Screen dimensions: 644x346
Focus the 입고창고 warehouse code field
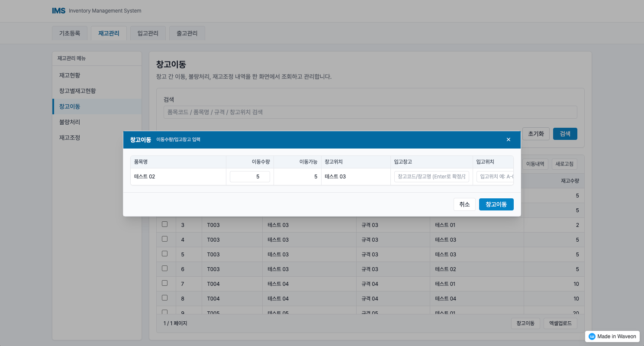(x=431, y=177)
